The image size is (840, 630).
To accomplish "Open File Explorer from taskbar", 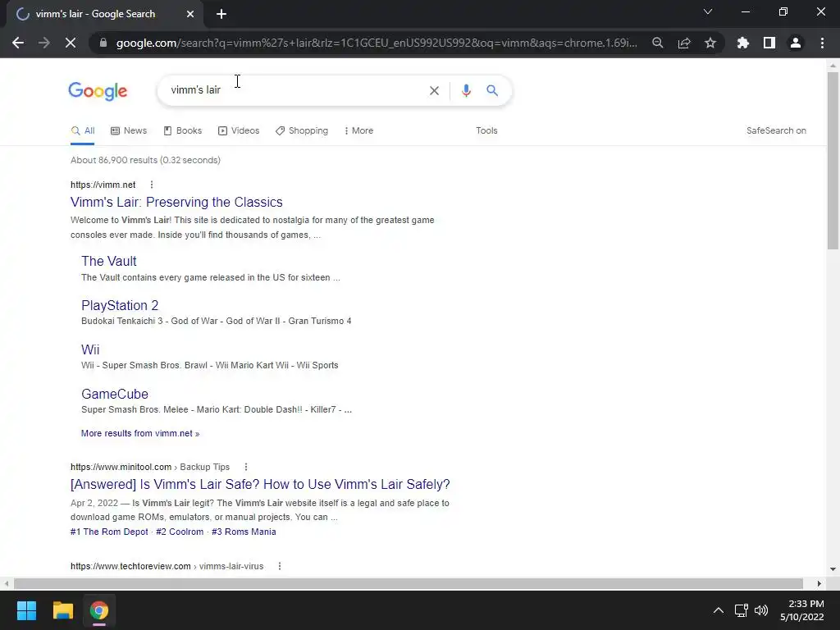I will click(62, 610).
